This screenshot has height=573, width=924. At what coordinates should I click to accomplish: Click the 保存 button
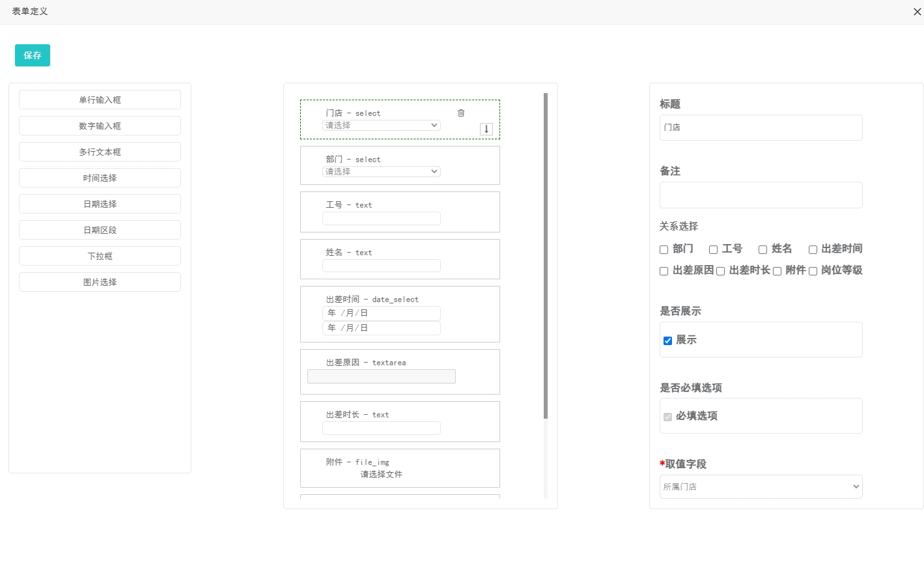[33, 55]
